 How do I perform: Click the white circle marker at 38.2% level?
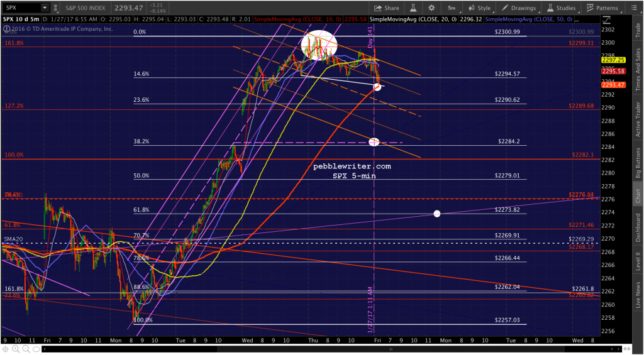(374, 142)
